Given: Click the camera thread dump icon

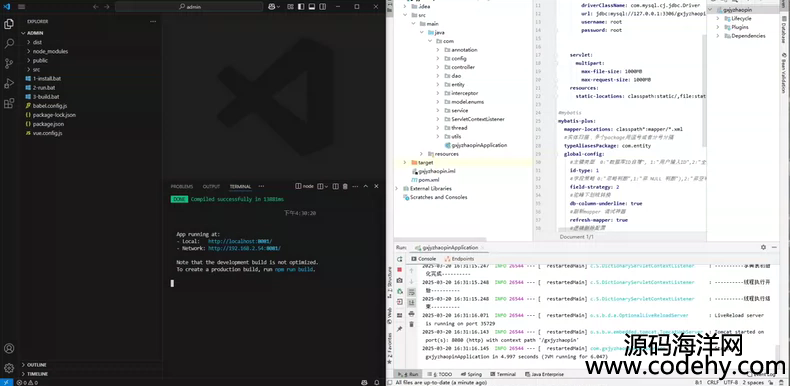Looking at the screenshot, I should 400,280.
